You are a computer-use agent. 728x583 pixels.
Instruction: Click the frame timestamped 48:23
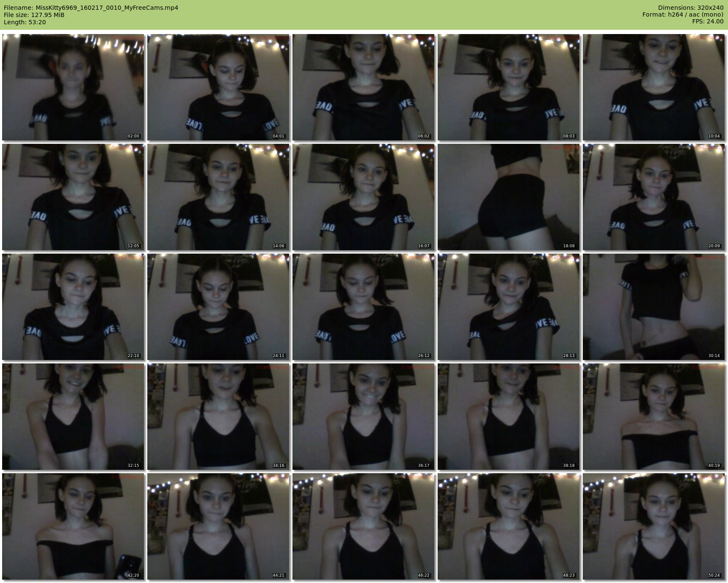point(509,526)
